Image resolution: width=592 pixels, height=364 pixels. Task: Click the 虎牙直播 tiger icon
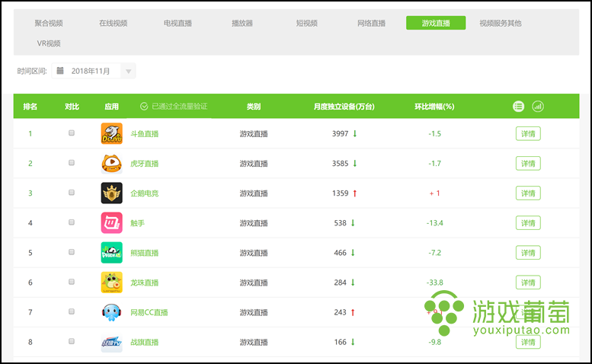(x=111, y=163)
